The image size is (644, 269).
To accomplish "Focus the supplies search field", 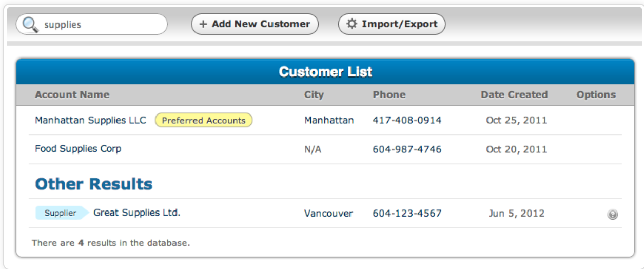I will pyautogui.click(x=92, y=24).
